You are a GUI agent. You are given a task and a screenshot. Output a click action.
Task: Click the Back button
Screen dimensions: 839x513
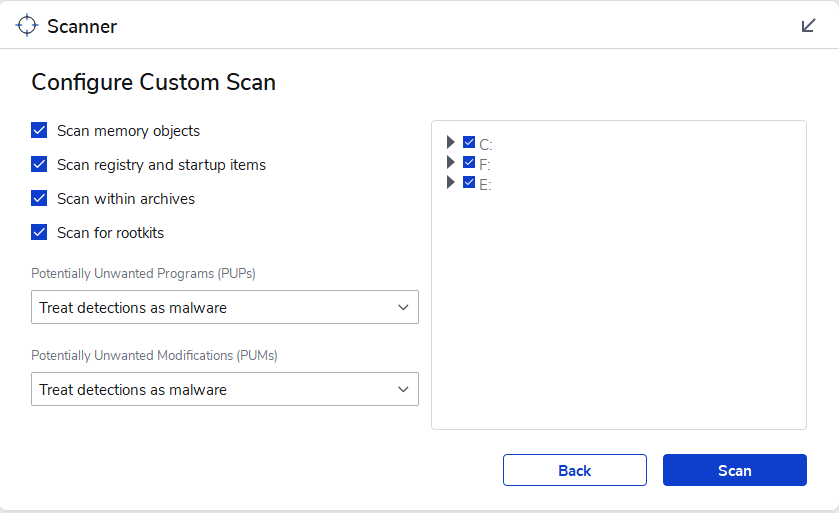[x=575, y=471]
